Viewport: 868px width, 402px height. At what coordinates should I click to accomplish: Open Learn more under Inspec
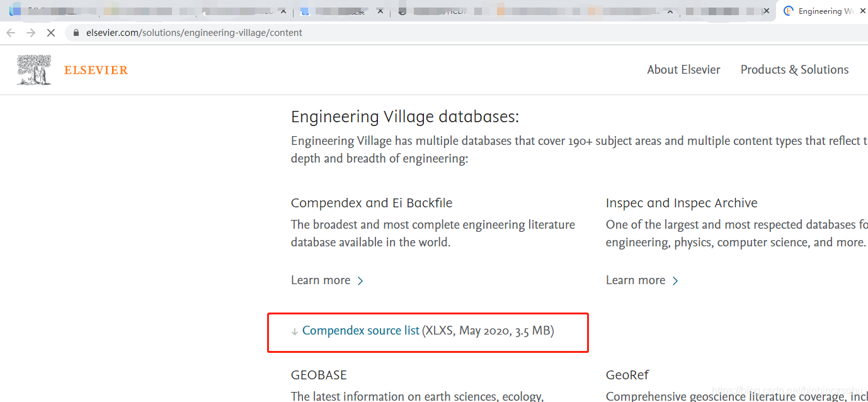click(636, 280)
